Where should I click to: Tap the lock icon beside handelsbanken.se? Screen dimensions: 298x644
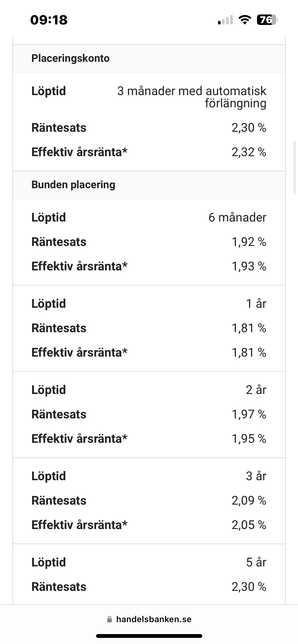[110, 619]
